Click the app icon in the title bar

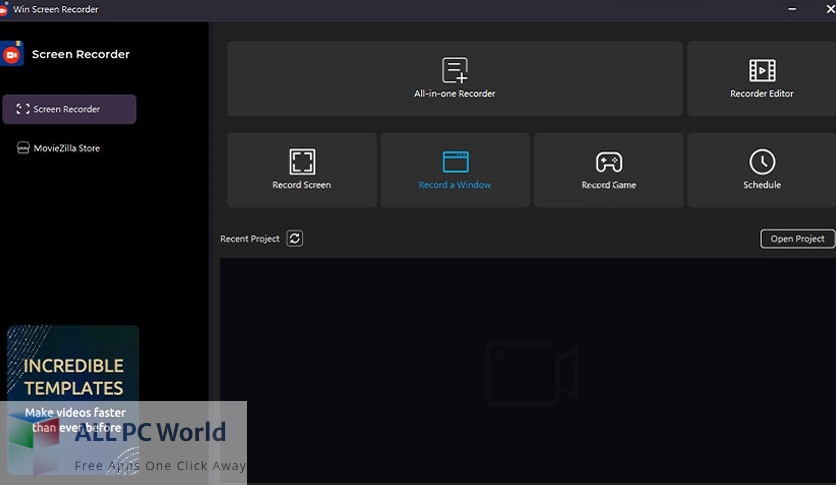[5, 9]
